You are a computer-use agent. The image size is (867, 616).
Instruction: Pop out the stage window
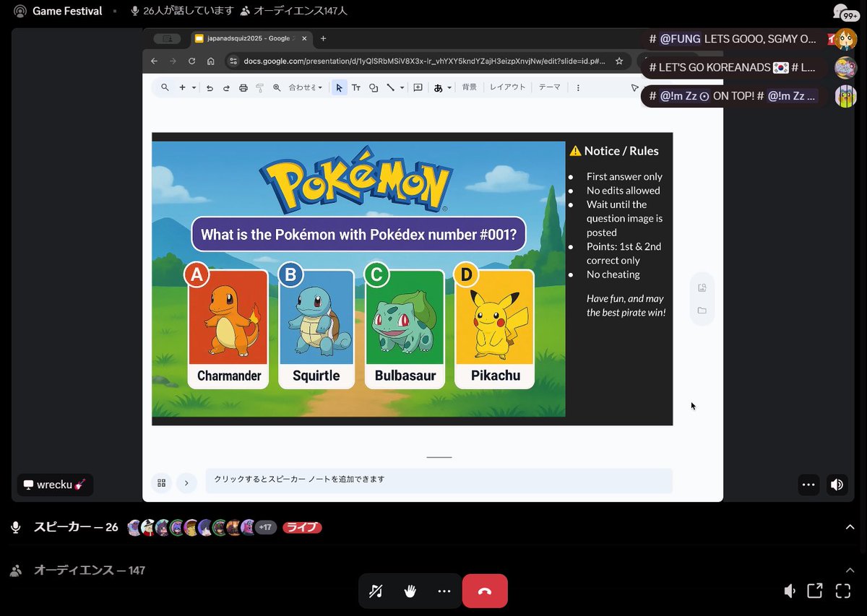815,591
